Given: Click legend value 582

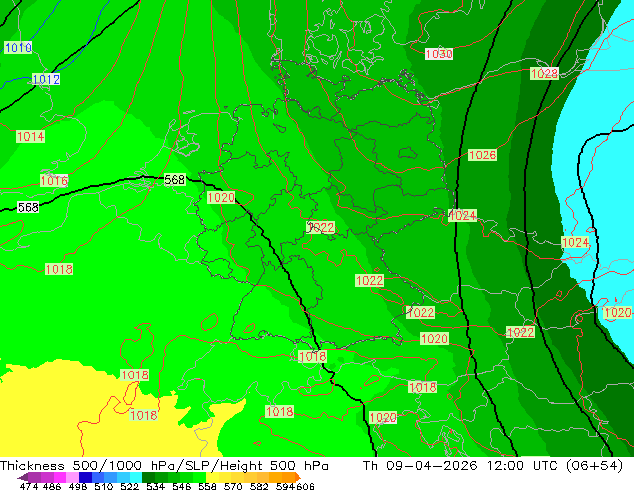Looking at the screenshot, I should point(259,486).
